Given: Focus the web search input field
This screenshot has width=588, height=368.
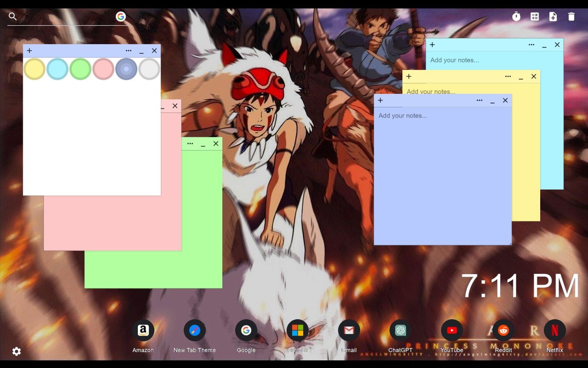Looking at the screenshot, I should (66, 17).
